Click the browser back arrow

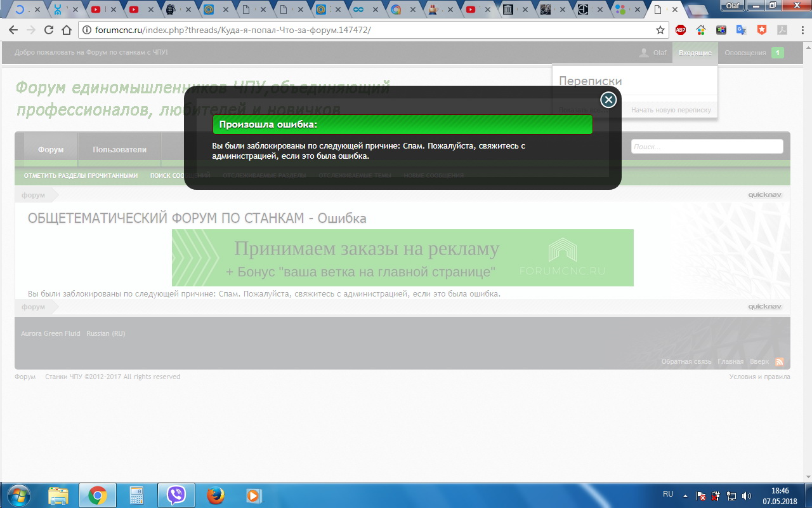pyautogui.click(x=13, y=30)
